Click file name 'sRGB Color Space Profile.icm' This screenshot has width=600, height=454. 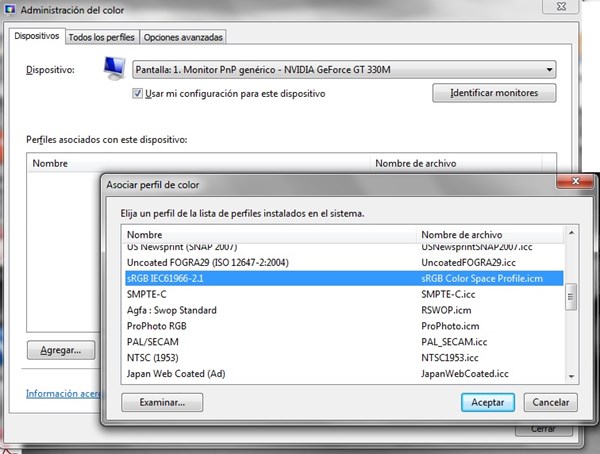(x=482, y=278)
